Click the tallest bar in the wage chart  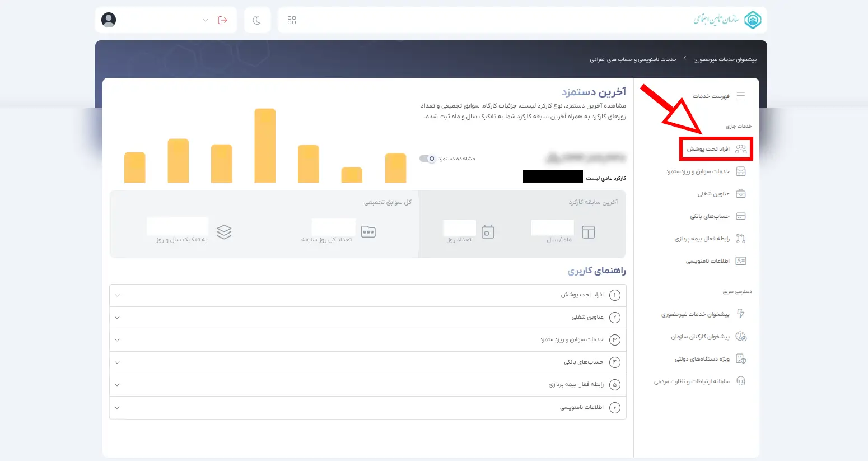(x=265, y=146)
